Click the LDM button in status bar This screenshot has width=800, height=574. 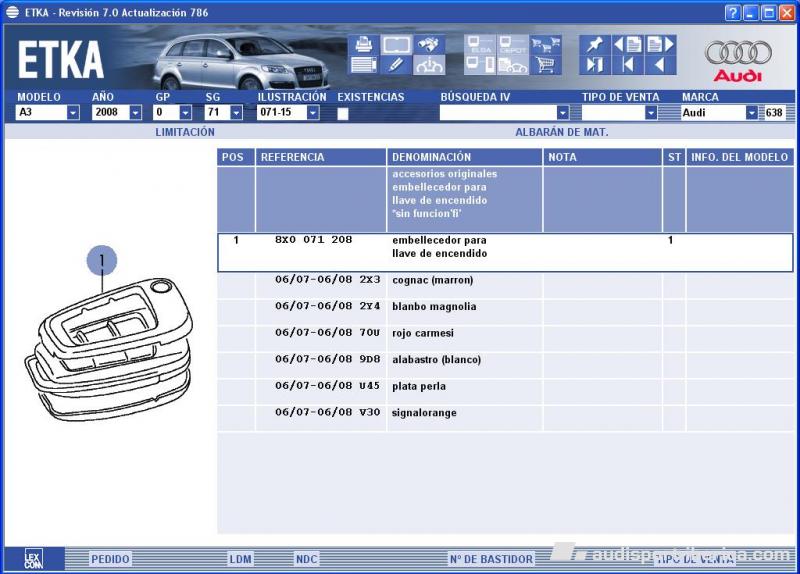pos(240,559)
